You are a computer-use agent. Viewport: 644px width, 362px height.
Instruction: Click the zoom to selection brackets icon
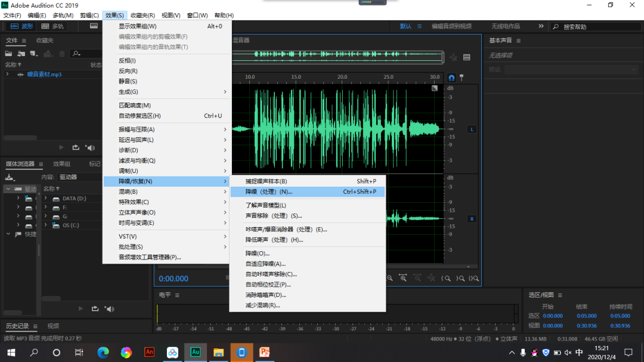(x=474, y=278)
